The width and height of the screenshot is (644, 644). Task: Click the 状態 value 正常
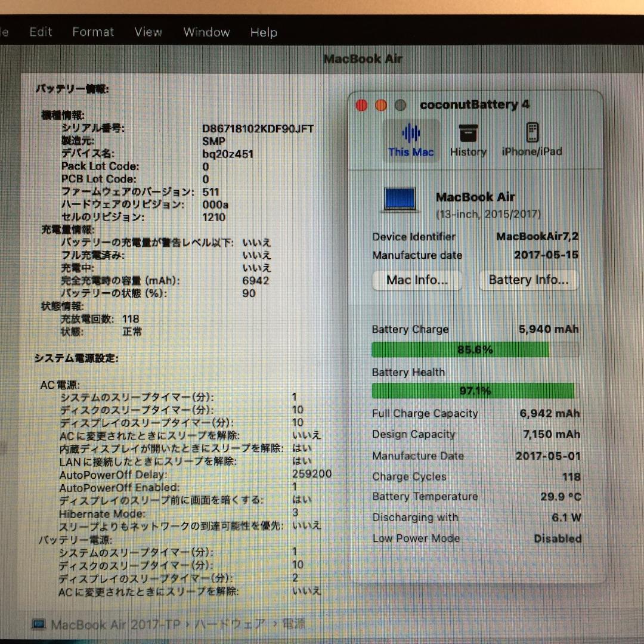132,332
